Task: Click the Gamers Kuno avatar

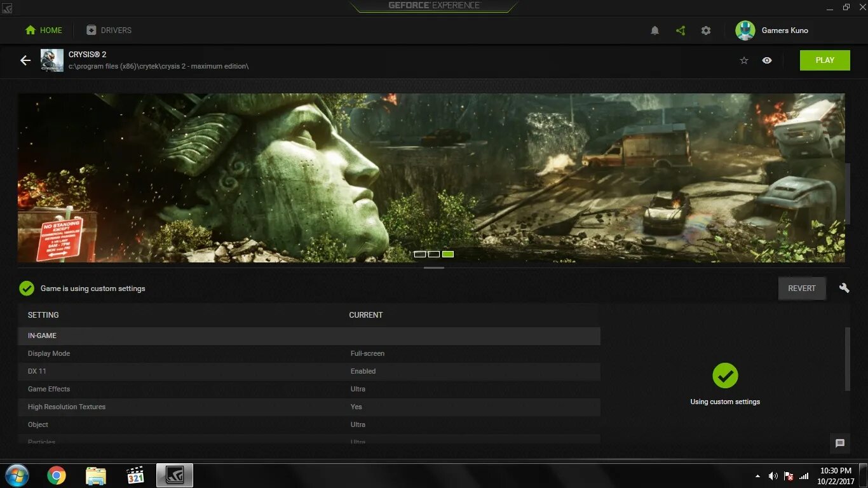Action: point(745,30)
